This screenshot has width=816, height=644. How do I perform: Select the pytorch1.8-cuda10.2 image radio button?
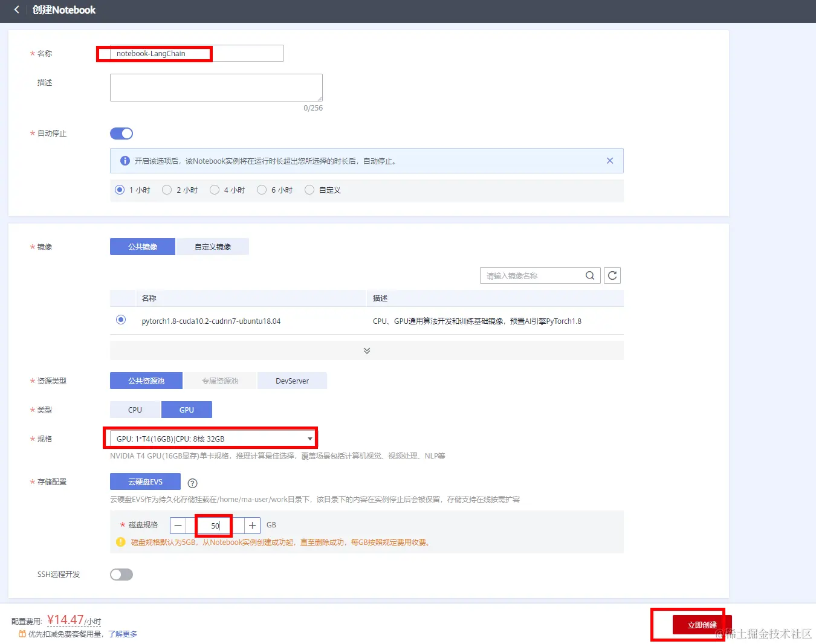click(121, 320)
